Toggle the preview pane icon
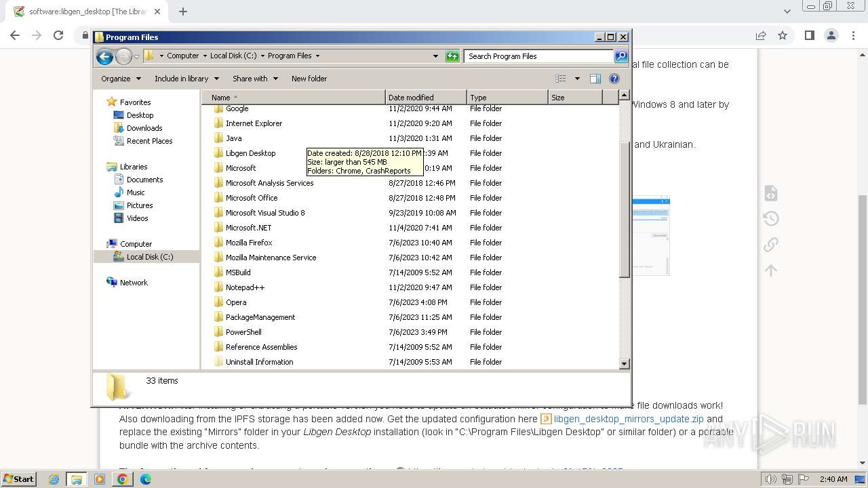 [595, 79]
